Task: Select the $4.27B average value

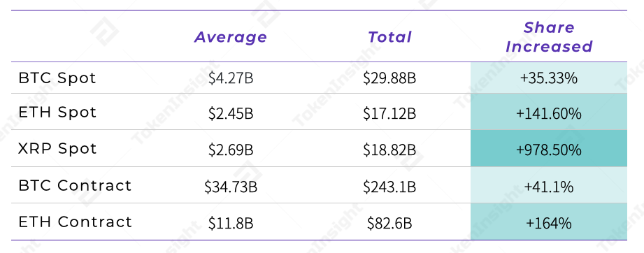Action: click(x=231, y=78)
